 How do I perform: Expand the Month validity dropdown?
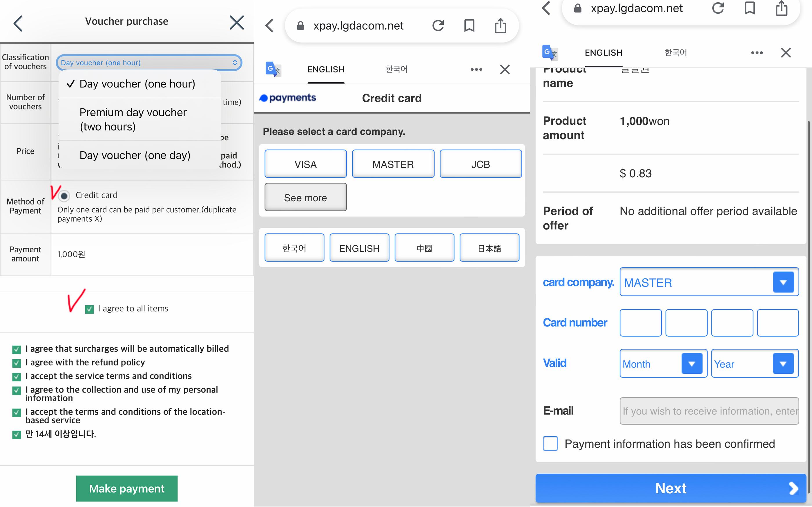(663, 364)
